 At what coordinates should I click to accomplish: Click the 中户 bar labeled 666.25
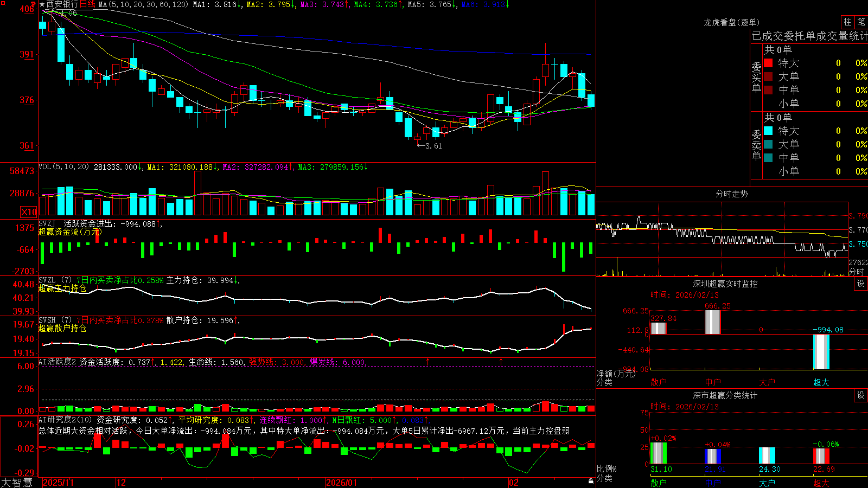[x=712, y=322]
